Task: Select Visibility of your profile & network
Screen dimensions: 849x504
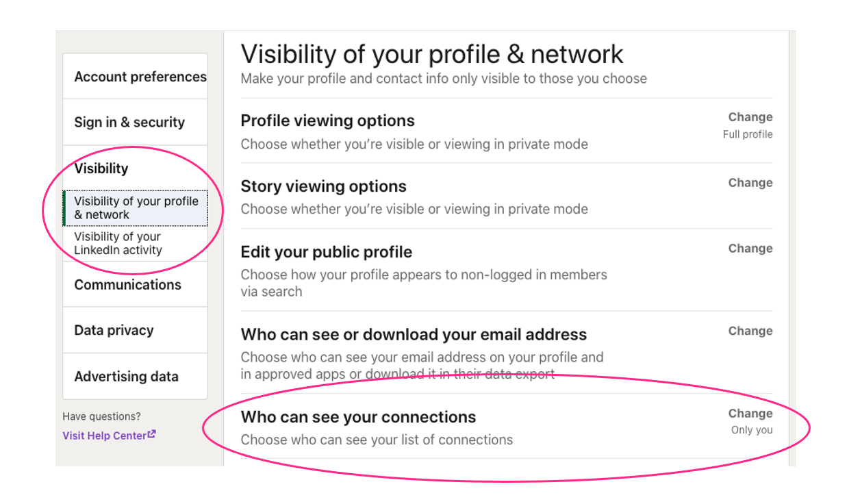Action: [136, 208]
